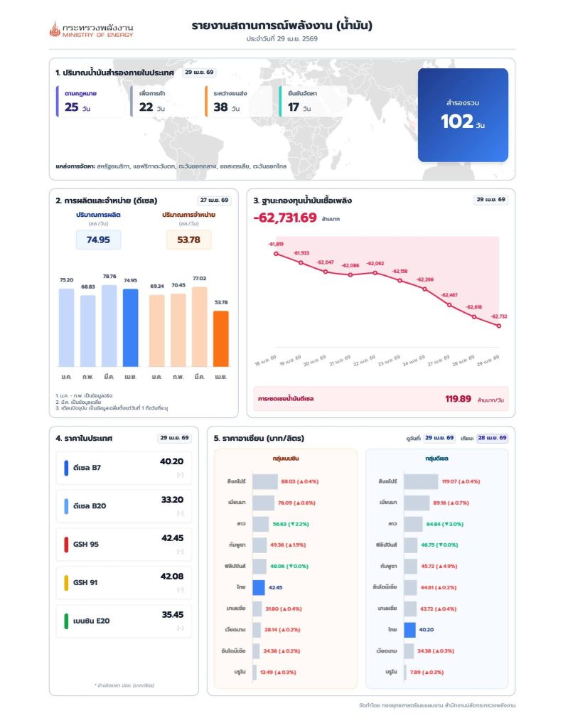Click the green swatch beside เบนซิน E20
This screenshot has height=728, width=563.
(66, 621)
